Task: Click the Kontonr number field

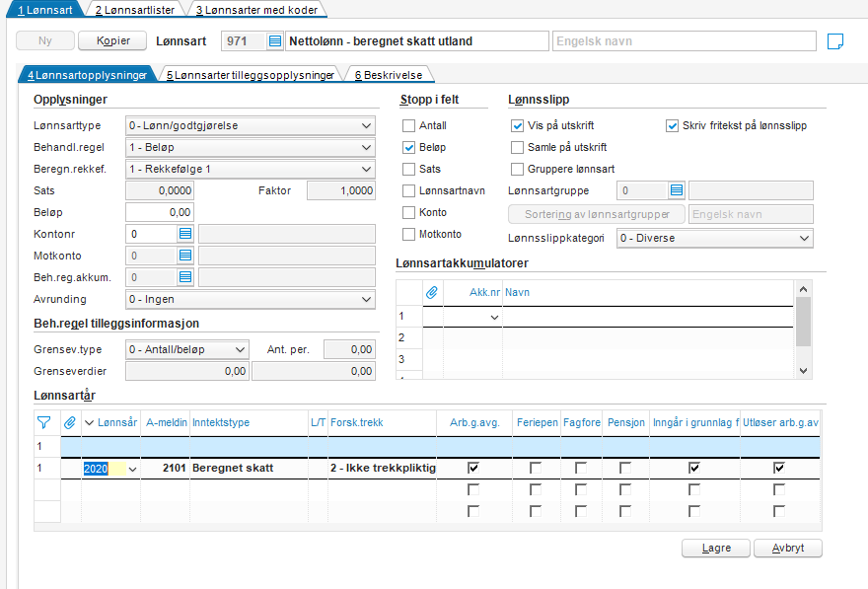Action: [152, 234]
